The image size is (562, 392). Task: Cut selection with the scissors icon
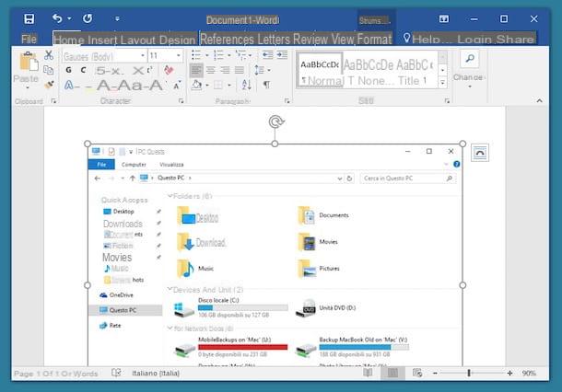coord(49,55)
